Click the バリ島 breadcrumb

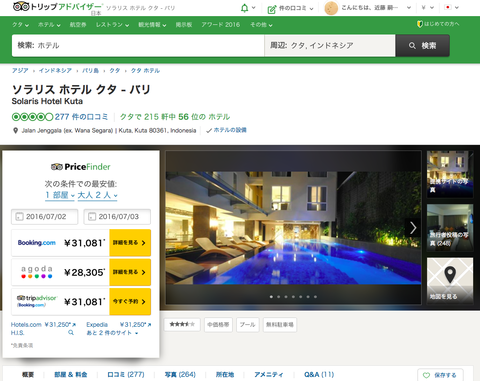(x=90, y=71)
